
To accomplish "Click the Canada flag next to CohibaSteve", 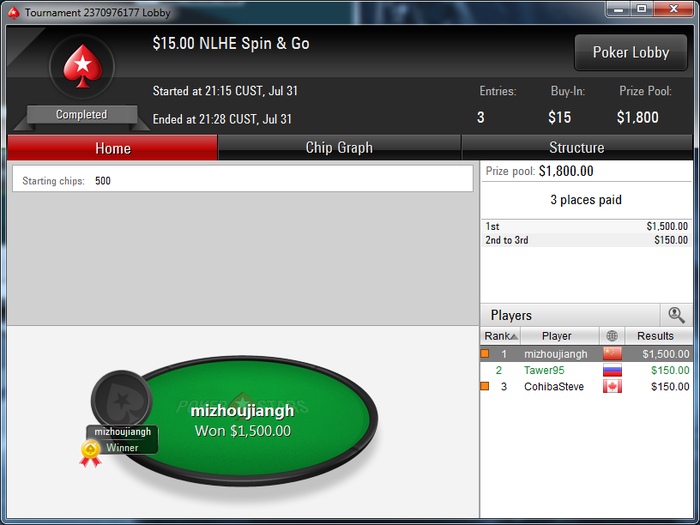I will click(612, 386).
